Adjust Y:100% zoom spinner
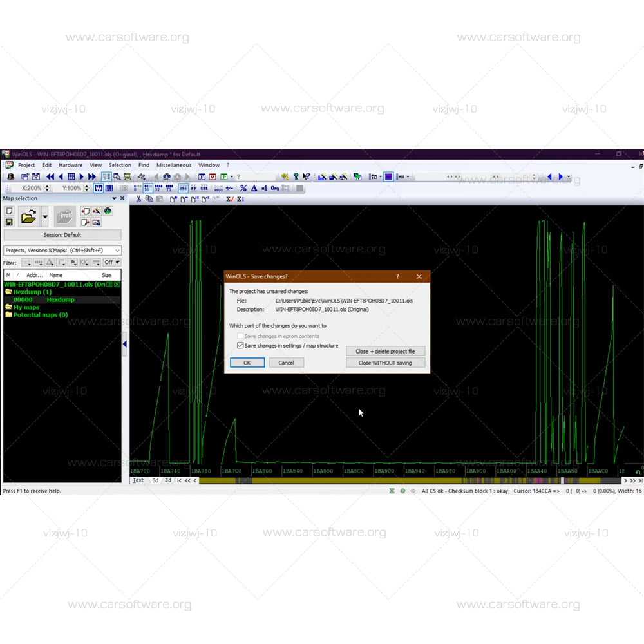The height and width of the screenshot is (644, 644). point(86,188)
